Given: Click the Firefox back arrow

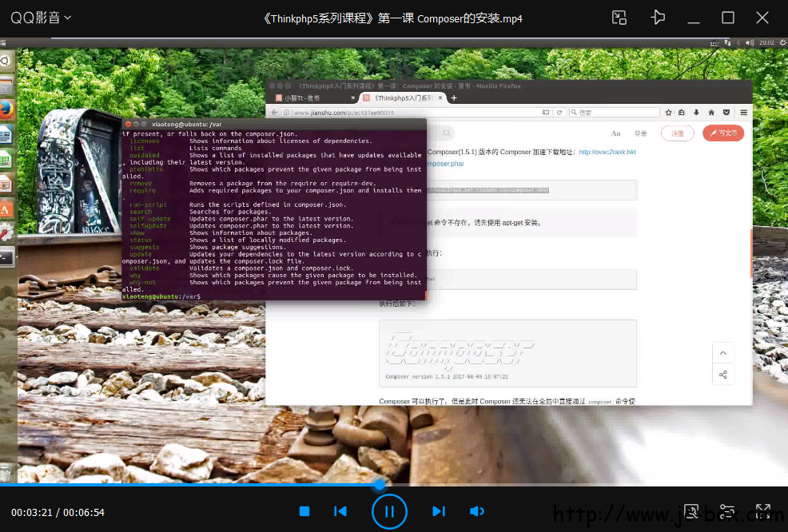Looking at the screenshot, I should pyautogui.click(x=274, y=113).
